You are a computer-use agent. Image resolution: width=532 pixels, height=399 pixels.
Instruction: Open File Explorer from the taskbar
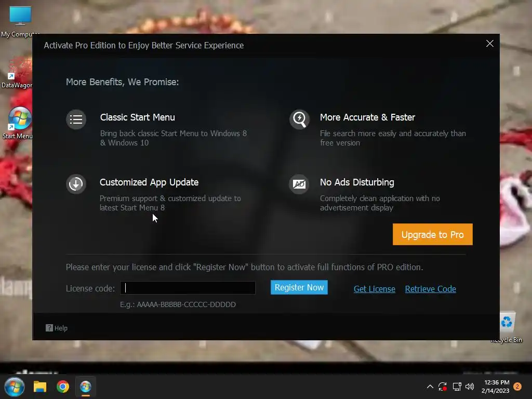click(x=40, y=387)
